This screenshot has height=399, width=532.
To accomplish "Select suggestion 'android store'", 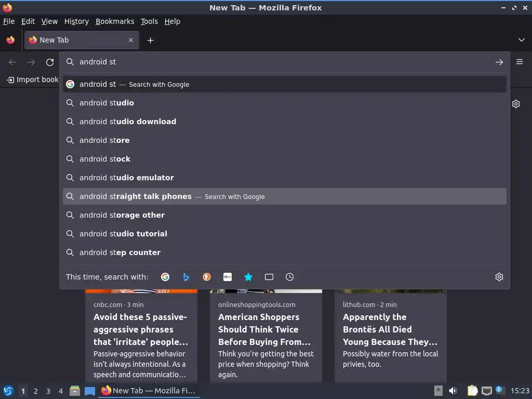I will click(x=284, y=140).
